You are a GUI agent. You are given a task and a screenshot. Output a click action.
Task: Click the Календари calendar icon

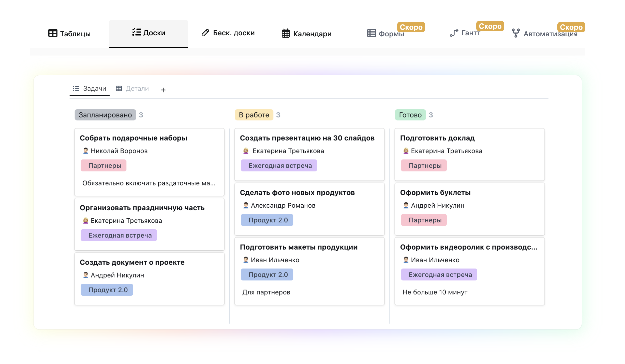coord(286,33)
